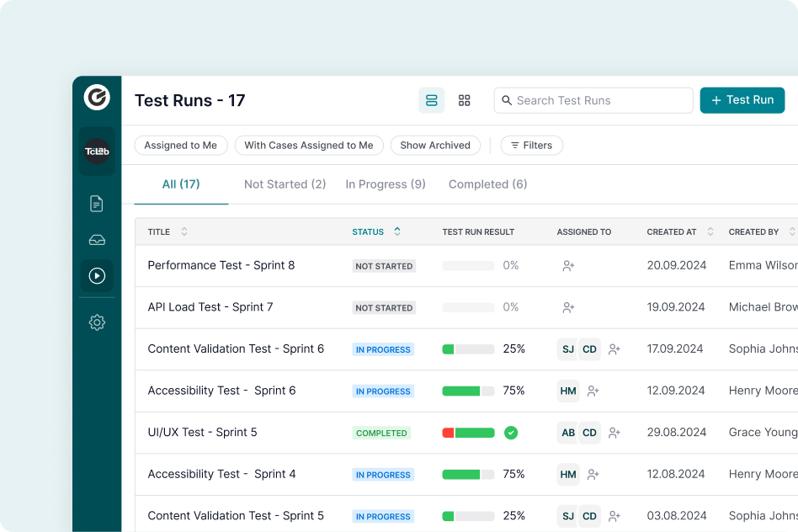This screenshot has height=532, width=798.
Task: Toggle Show Archived filter chip
Action: click(435, 145)
